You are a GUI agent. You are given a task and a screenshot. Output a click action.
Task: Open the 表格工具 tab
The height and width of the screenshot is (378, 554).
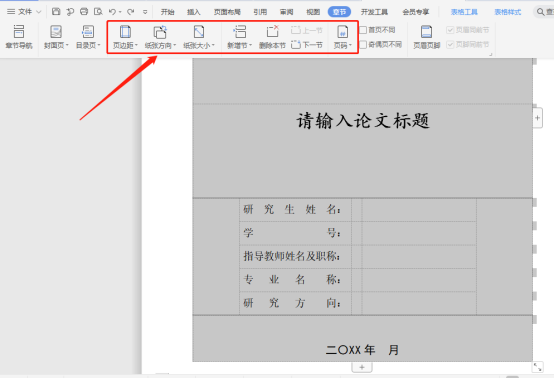[x=464, y=12]
